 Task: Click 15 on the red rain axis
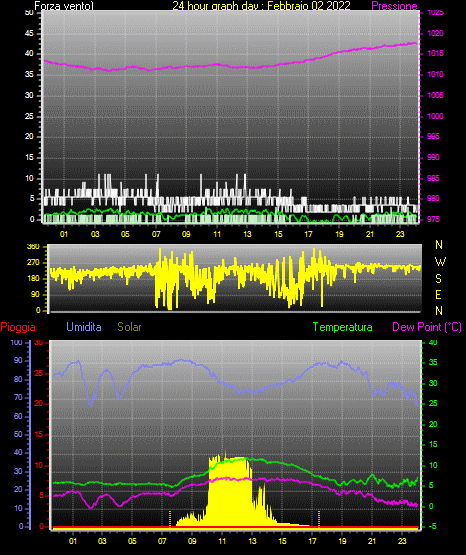[x=39, y=434]
